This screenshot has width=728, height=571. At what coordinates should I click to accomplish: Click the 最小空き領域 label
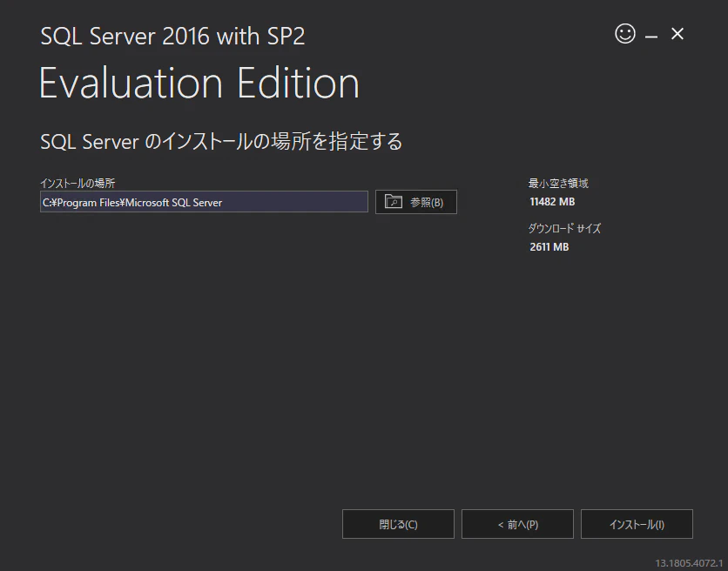(x=558, y=184)
